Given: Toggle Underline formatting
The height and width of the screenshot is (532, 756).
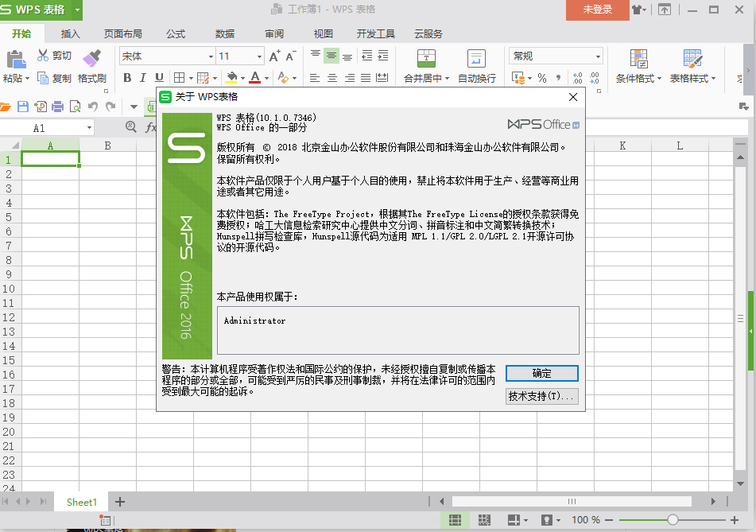Looking at the screenshot, I should (x=159, y=78).
